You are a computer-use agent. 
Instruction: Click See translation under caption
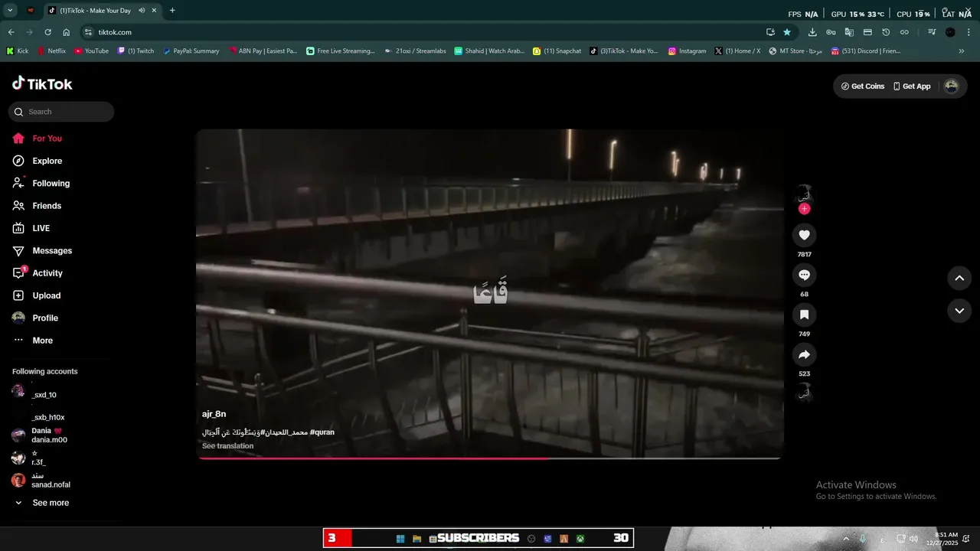pos(227,446)
